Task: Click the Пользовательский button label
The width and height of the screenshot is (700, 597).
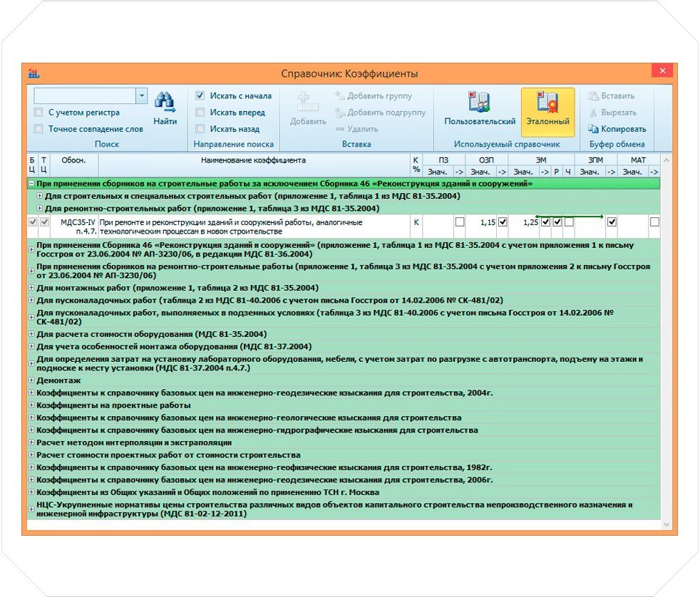Action: coord(480,121)
